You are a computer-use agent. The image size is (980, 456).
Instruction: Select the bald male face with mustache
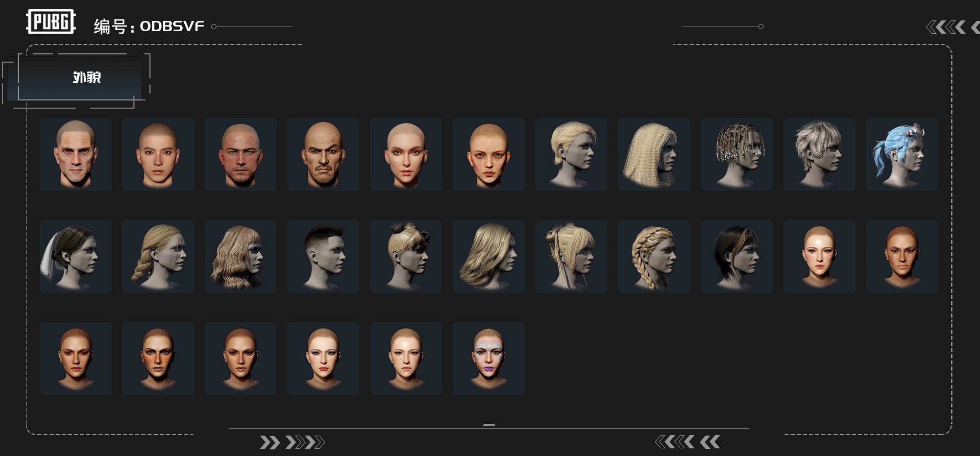pyautogui.click(x=324, y=154)
